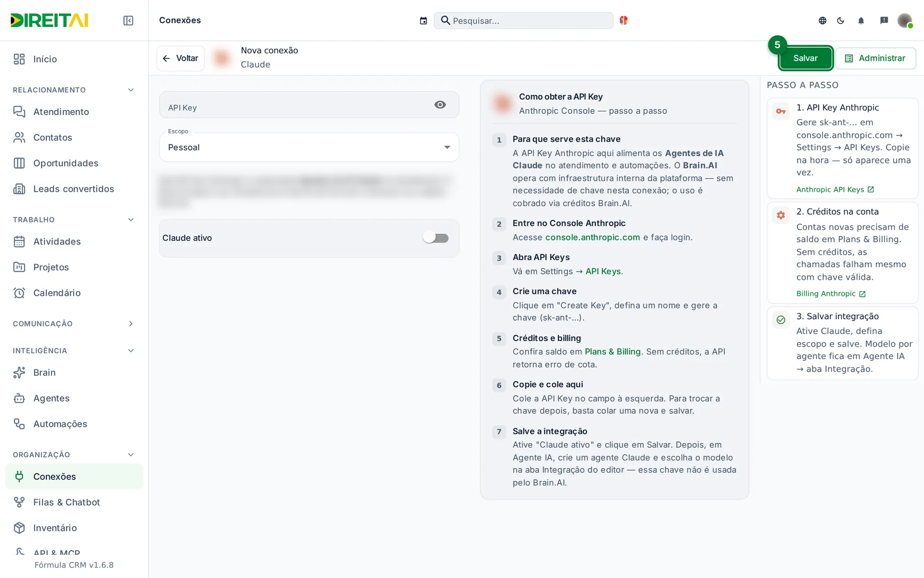Click the DIREITAI logo
924x578 pixels.
[49, 20]
